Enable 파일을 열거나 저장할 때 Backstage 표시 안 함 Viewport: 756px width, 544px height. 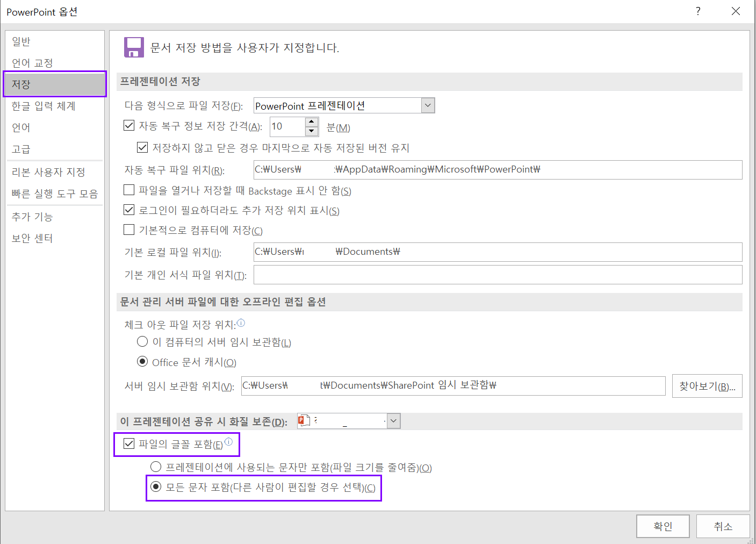129,190
